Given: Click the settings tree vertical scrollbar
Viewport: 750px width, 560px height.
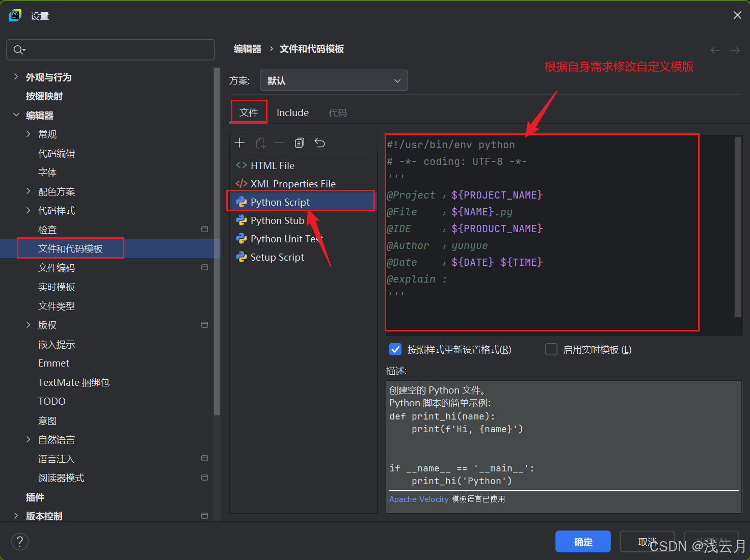Looking at the screenshot, I should pyautogui.click(x=217, y=242).
